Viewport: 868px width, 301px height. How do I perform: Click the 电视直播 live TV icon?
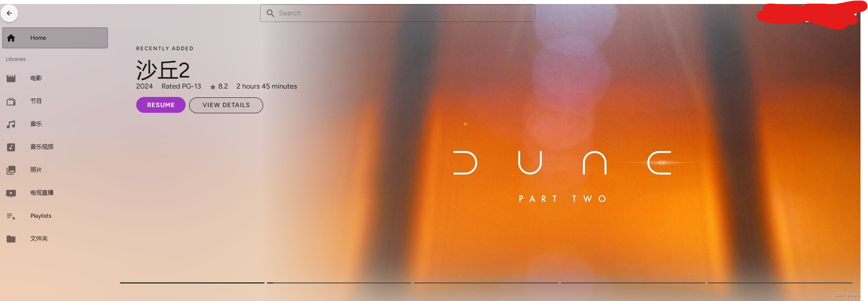[11, 193]
